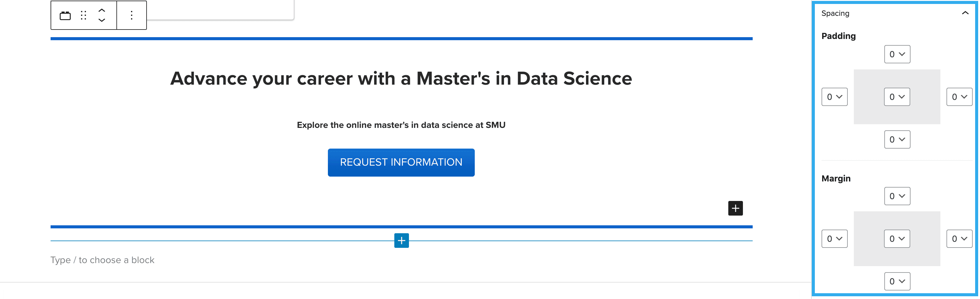Click the black plus add-block button

click(735, 208)
